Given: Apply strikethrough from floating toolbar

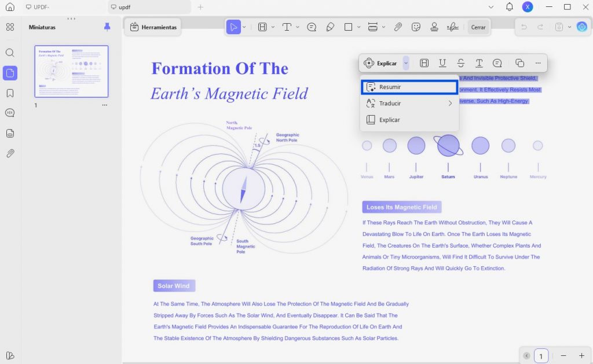Looking at the screenshot, I should (460, 63).
